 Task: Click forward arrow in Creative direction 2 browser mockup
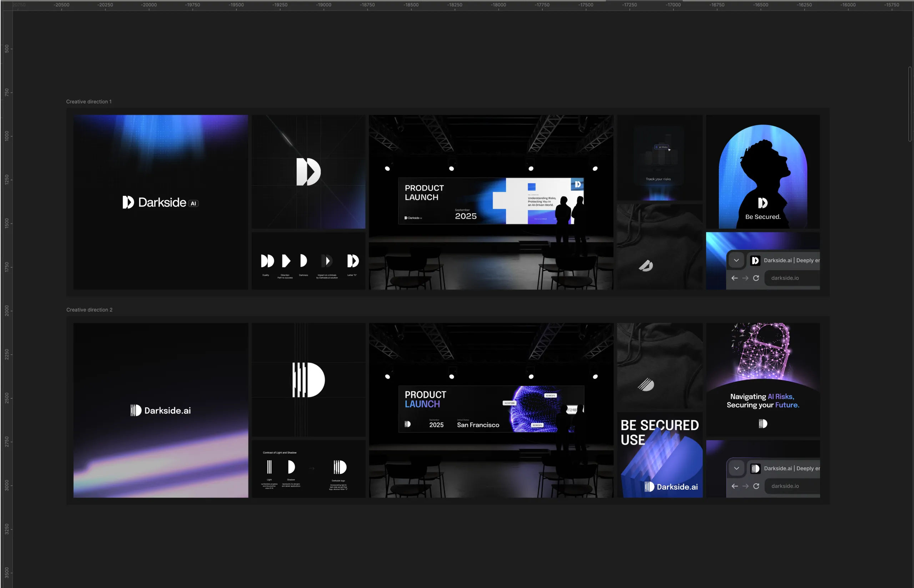pyautogui.click(x=745, y=486)
